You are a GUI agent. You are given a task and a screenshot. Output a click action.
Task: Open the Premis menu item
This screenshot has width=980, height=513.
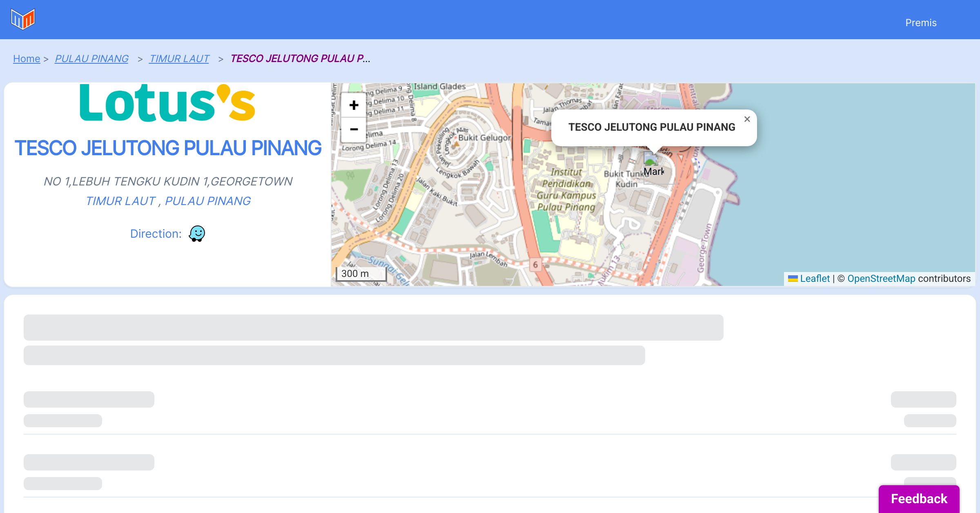tap(921, 23)
